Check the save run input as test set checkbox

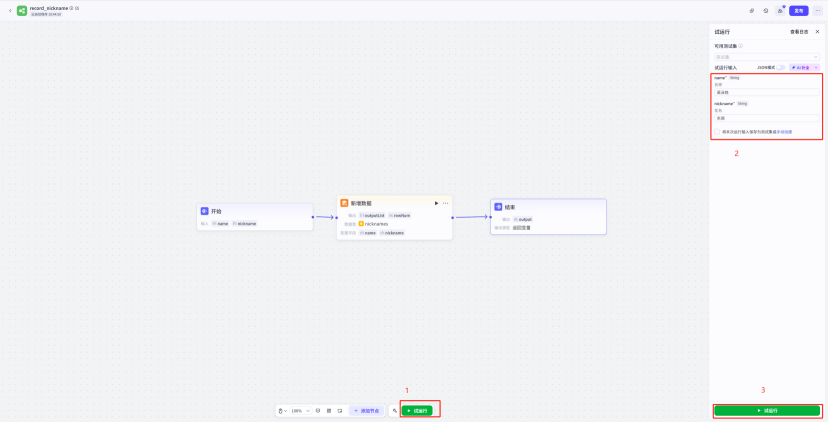pos(717,132)
